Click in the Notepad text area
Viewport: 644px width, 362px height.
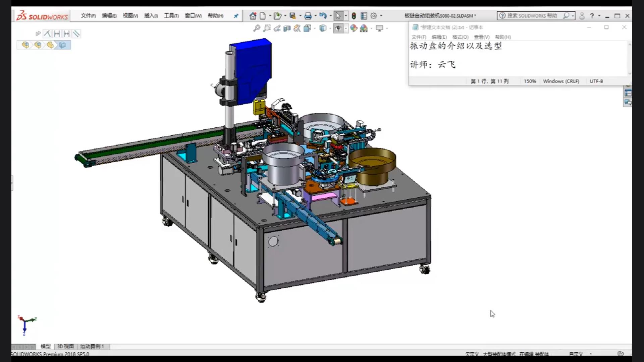point(518,59)
